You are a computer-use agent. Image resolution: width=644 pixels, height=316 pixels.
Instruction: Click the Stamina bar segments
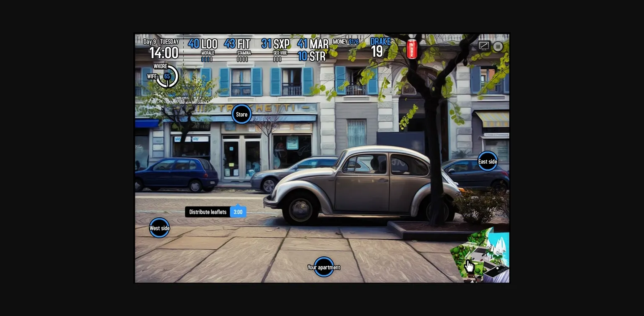tap(243, 59)
